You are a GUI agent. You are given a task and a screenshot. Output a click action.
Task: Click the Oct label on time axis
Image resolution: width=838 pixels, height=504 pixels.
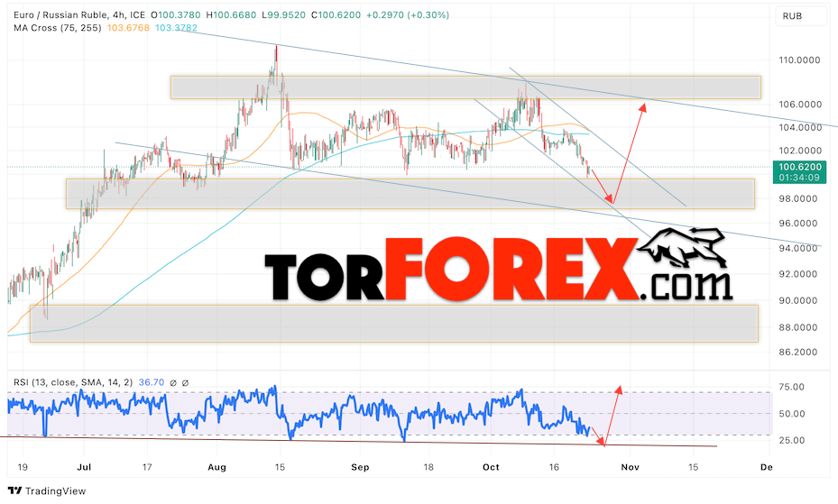point(491,467)
